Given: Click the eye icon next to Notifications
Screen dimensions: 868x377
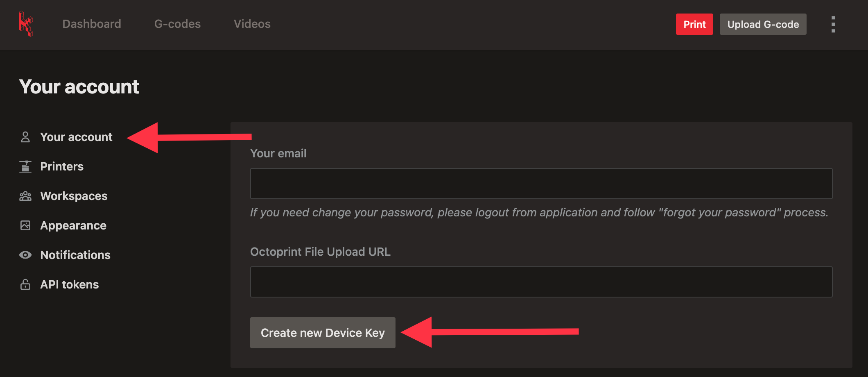Looking at the screenshot, I should 25,255.
